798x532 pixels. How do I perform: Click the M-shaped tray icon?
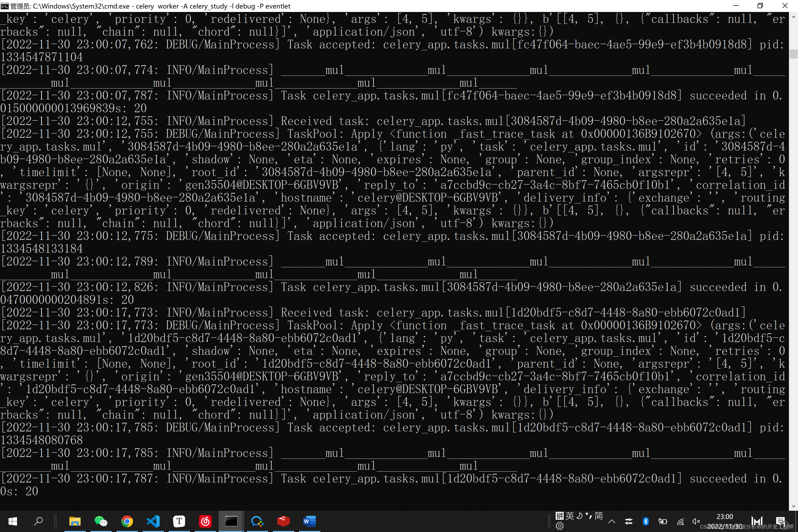click(x=757, y=521)
